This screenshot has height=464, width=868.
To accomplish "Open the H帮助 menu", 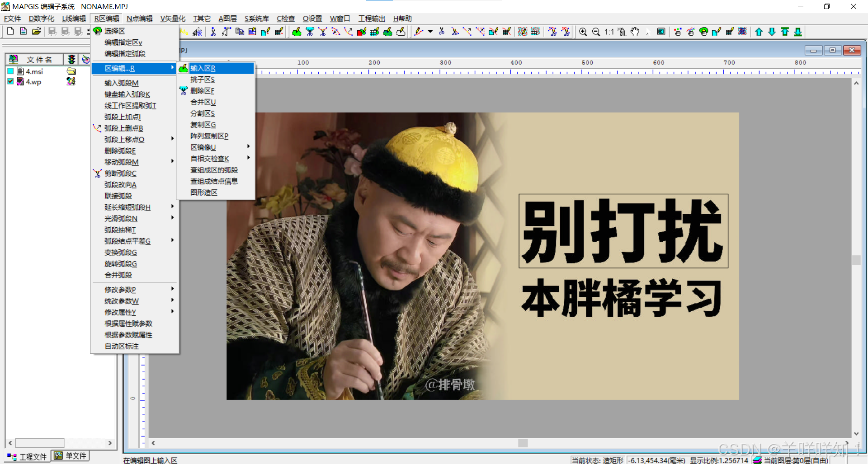I will click(x=402, y=19).
